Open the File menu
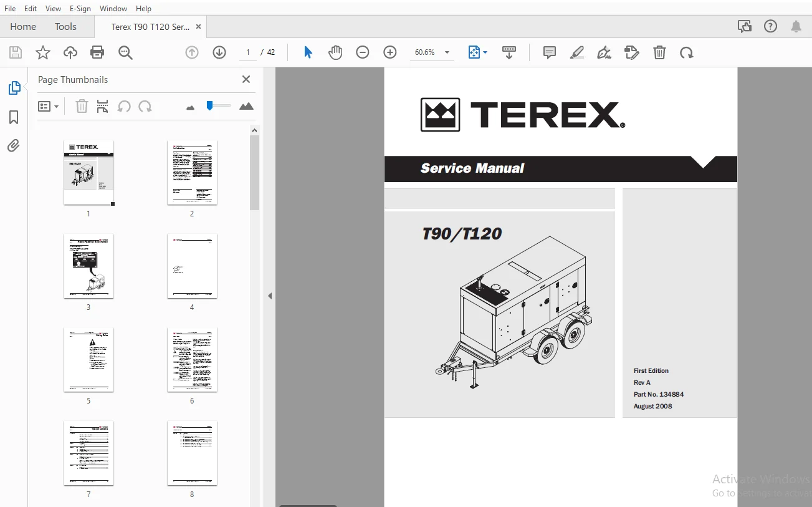This screenshot has width=812, height=507. click(x=10, y=9)
